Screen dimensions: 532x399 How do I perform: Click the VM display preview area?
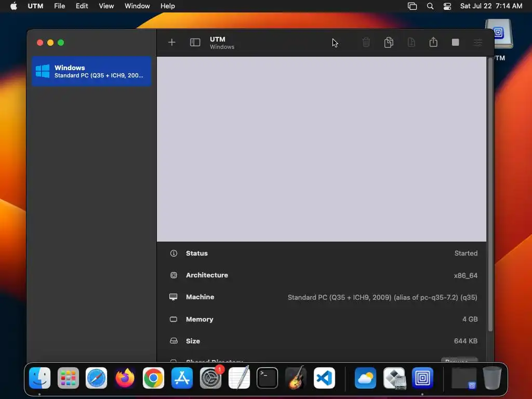point(321,149)
